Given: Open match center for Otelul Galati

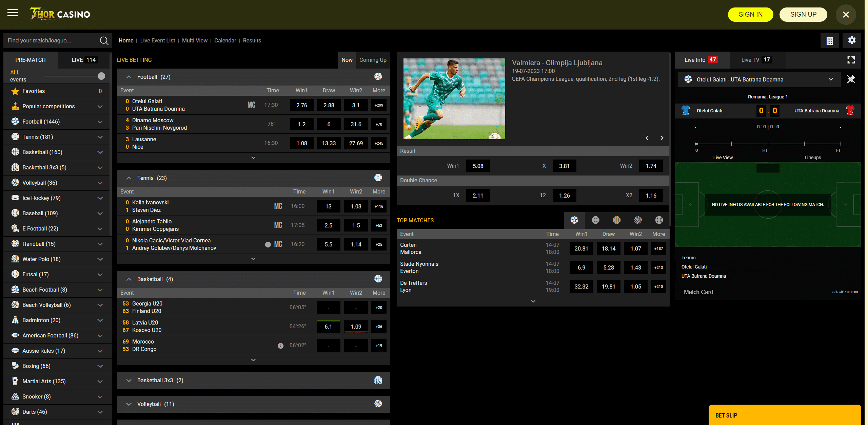Looking at the screenshot, I should pyautogui.click(x=251, y=105).
